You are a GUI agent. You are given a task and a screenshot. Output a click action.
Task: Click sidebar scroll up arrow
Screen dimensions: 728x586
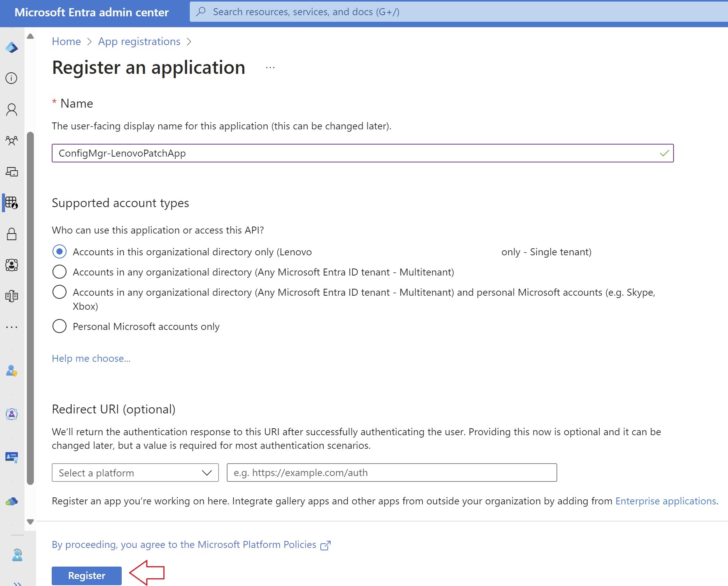point(30,37)
